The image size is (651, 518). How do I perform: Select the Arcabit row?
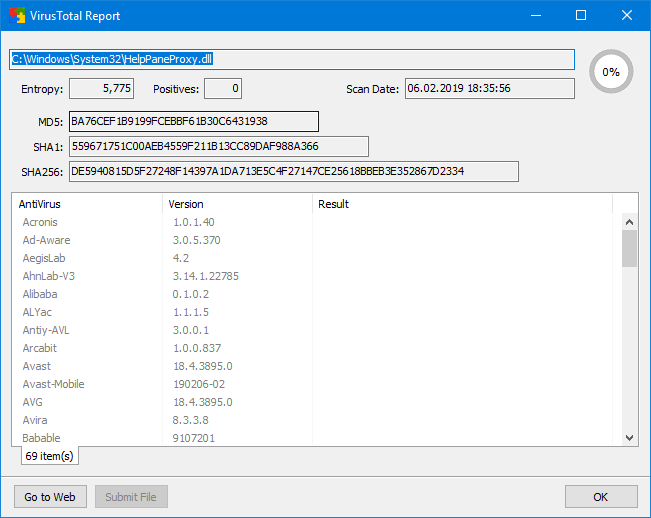312,348
